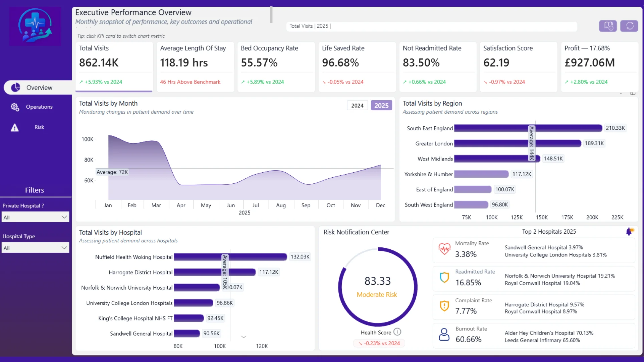The height and width of the screenshot is (362, 644).
Task: Click the hospital logo icon
Action: [35, 26]
